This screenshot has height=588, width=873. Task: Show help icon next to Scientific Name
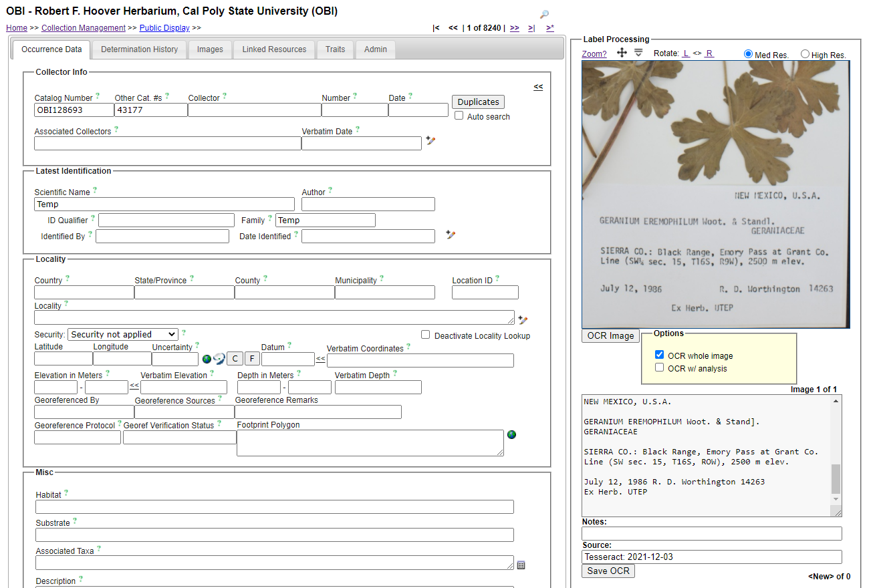click(x=95, y=190)
